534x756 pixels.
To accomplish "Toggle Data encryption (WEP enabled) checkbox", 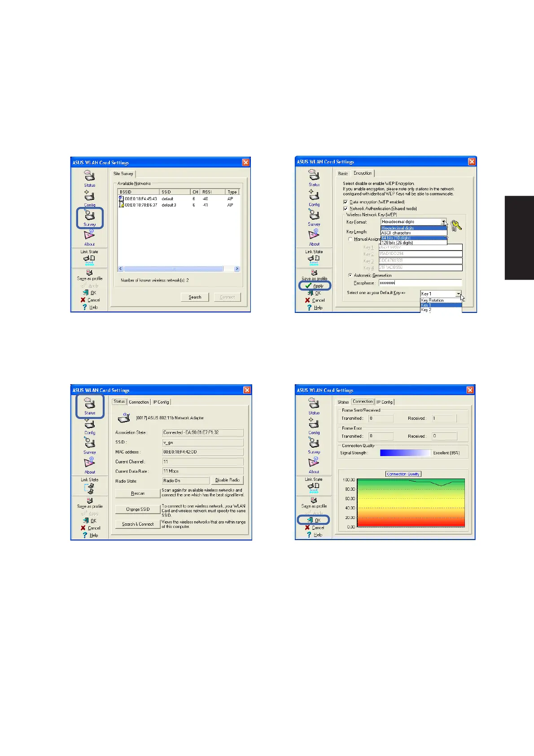I will click(x=346, y=202).
